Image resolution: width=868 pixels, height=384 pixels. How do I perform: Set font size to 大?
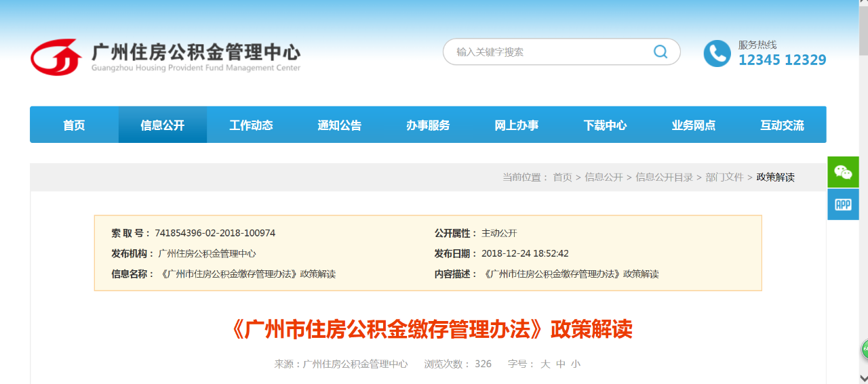[x=545, y=364]
